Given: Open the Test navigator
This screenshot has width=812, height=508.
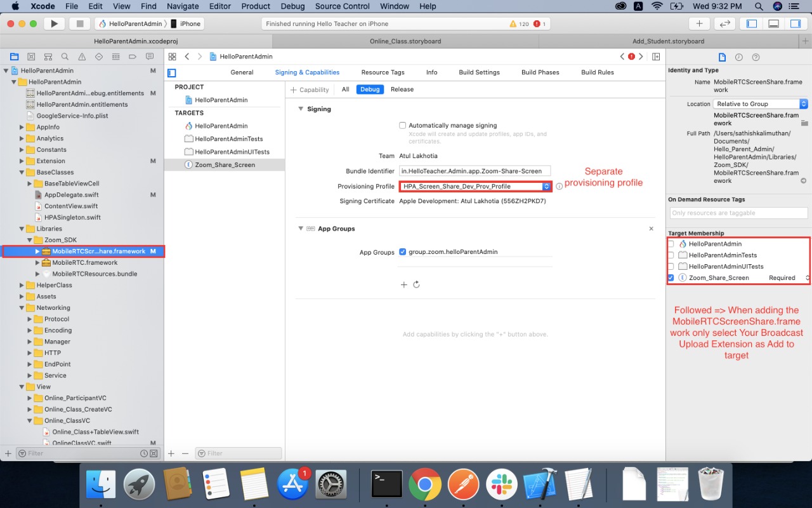Looking at the screenshot, I should [98, 57].
